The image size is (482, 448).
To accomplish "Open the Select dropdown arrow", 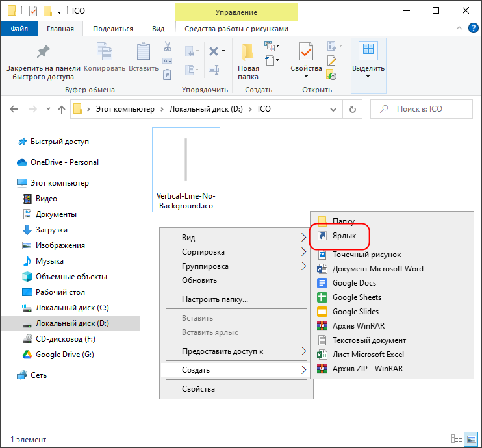I will click(368, 76).
